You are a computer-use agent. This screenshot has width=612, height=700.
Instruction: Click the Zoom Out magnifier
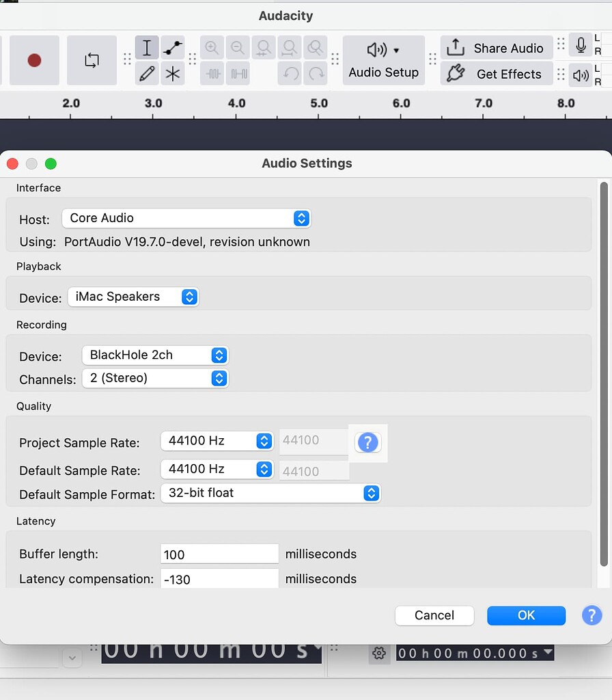tap(238, 48)
